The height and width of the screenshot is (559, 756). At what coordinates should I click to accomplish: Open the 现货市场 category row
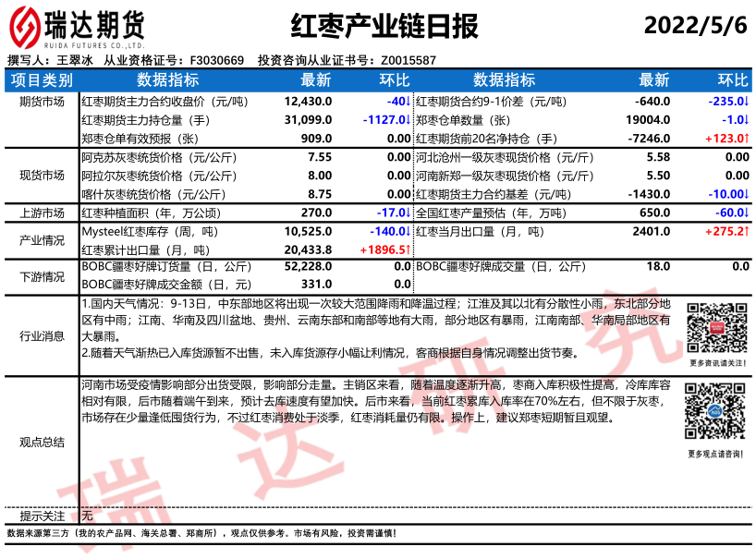[42, 175]
